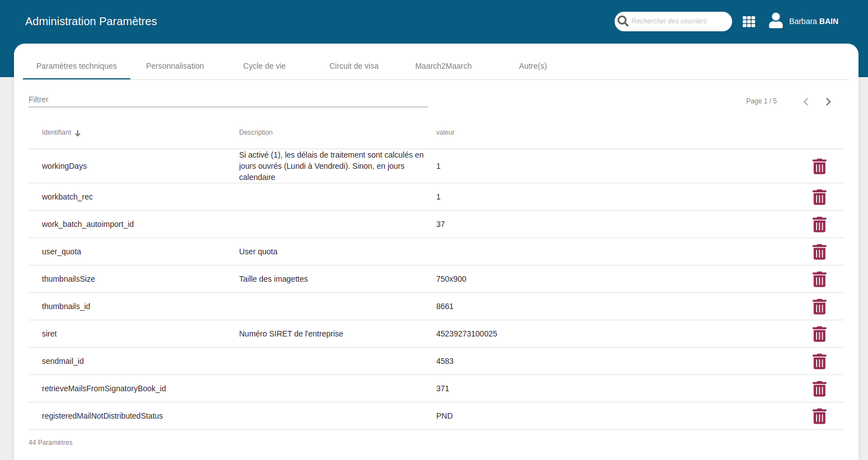This screenshot has height=460, width=868.
Task: Open the Maarch2Maarch tab
Action: point(444,66)
